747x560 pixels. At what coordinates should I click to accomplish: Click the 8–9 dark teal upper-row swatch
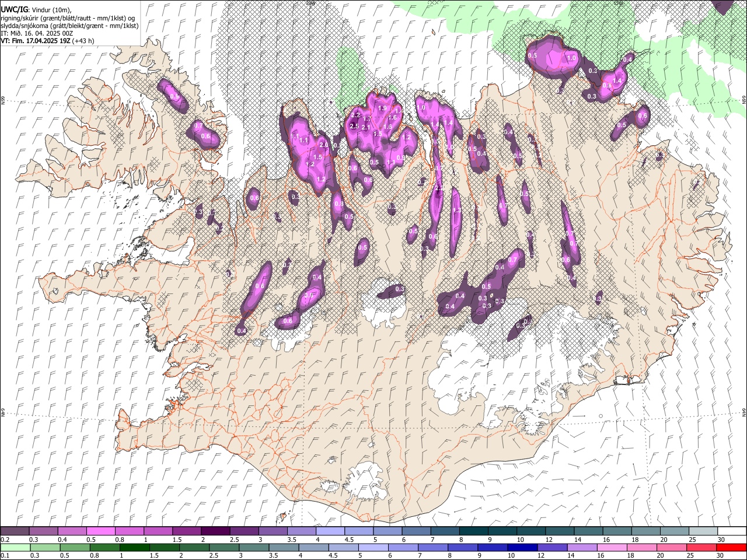tap(474, 531)
